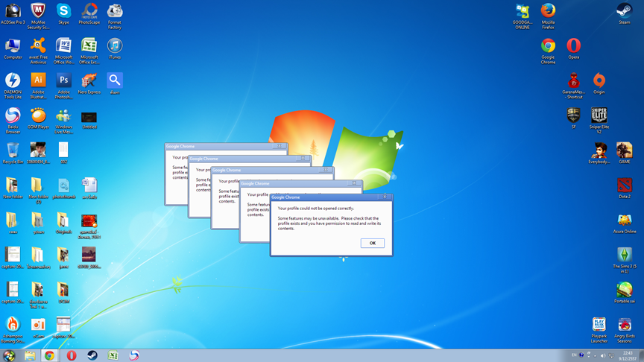Open Baidu Browser desktop icon
The image size is (644, 362).
click(x=13, y=121)
